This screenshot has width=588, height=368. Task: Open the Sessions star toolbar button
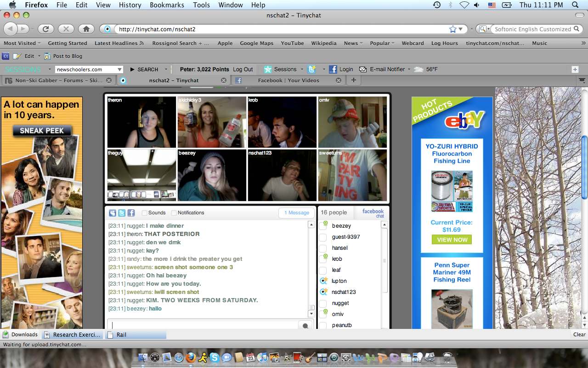(268, 69)
